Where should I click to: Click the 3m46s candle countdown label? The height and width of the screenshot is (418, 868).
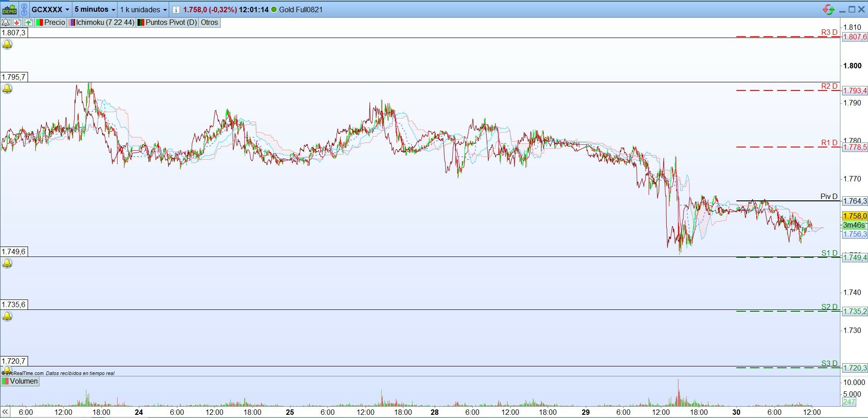854,225
